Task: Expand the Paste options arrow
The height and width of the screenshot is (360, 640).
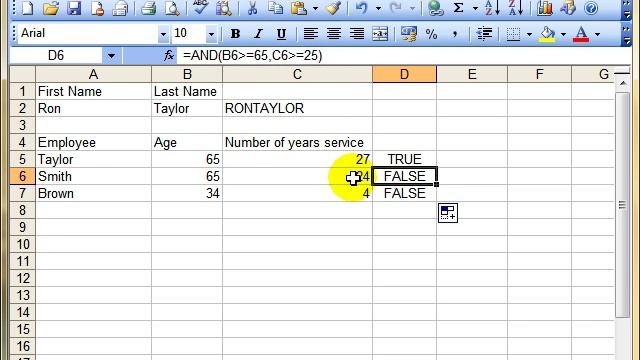Action: tap(315, 8)
